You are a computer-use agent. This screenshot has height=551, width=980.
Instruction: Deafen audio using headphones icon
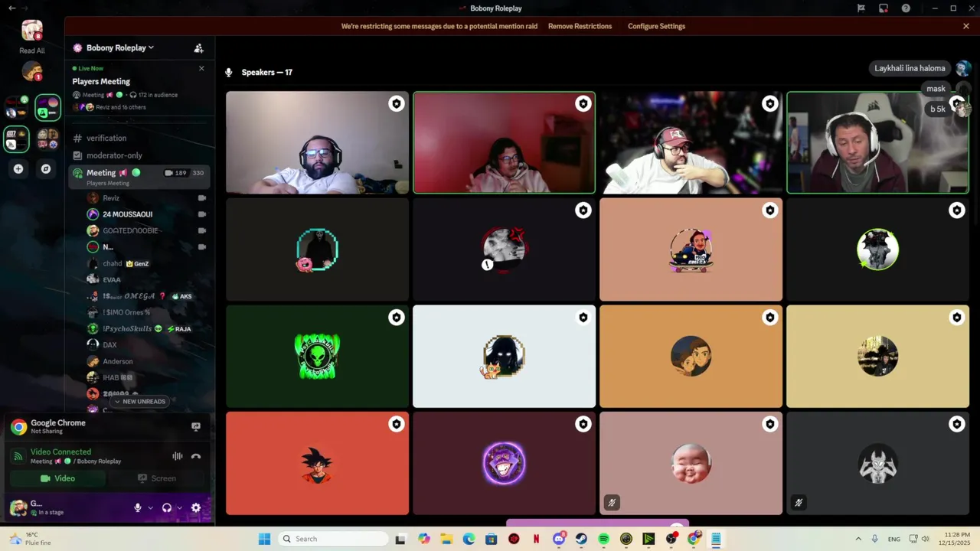pyautogui.click(x=167, y=507)
